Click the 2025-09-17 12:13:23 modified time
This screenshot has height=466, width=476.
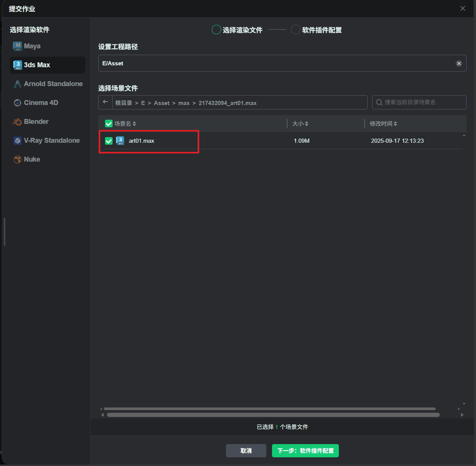397,141
